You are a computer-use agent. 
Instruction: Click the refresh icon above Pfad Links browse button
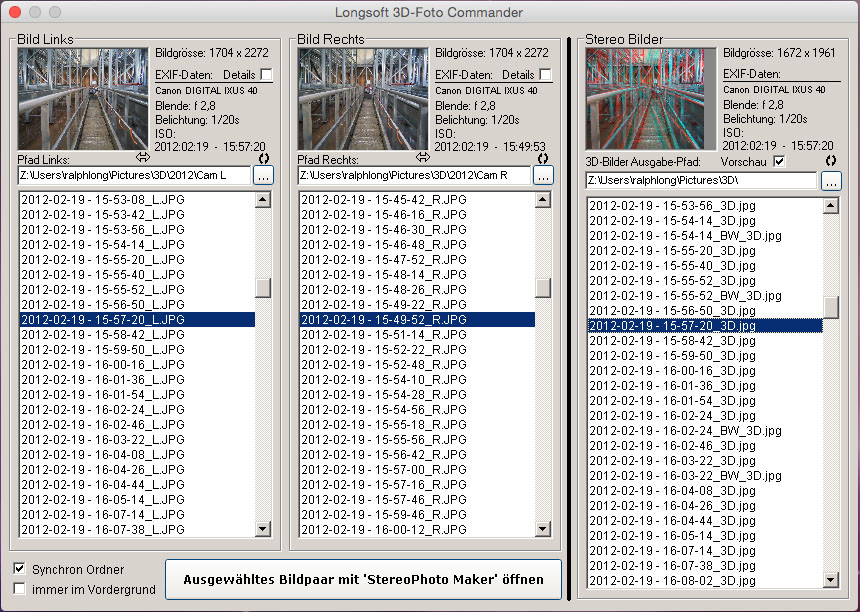pyautogui.click(x=262, y=158)
